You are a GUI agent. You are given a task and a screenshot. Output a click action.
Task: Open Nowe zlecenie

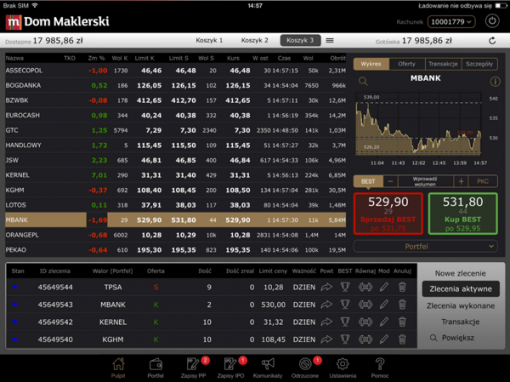point(460,273)
